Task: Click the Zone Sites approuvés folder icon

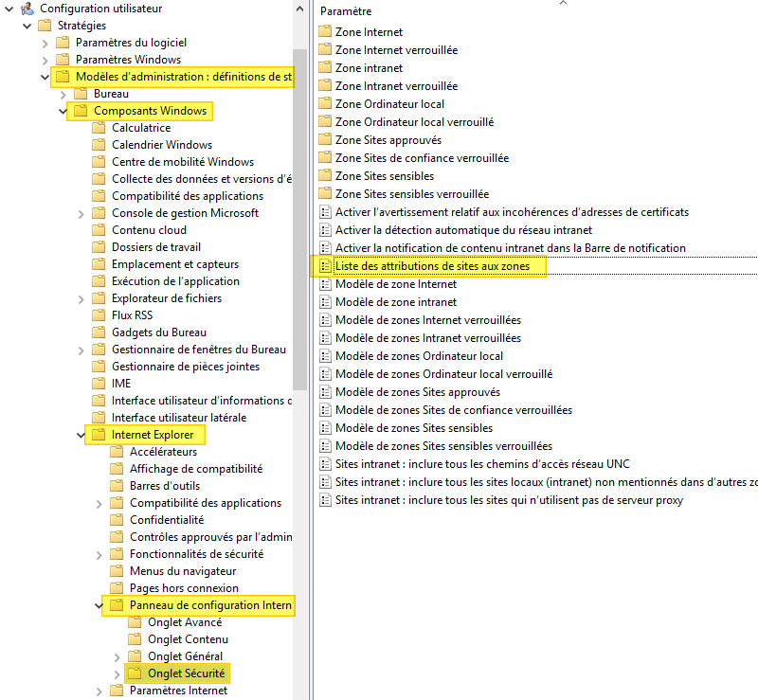Action: 325,139
